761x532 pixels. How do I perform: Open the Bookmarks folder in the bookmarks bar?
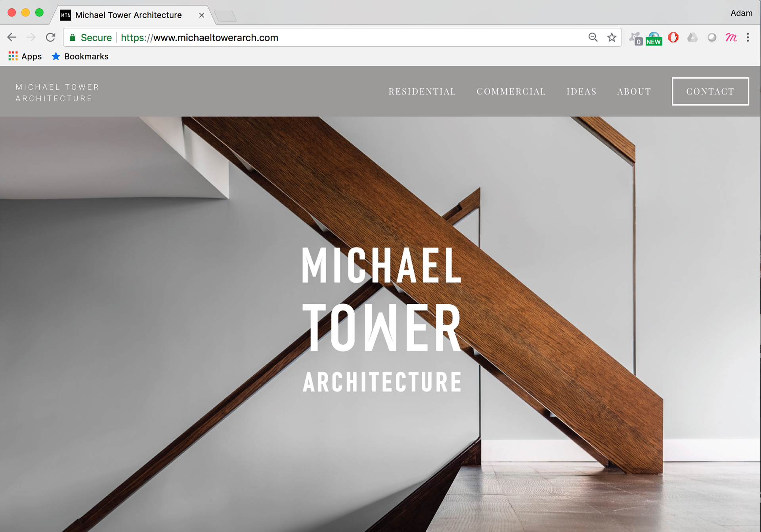click(x=80, y=56)
